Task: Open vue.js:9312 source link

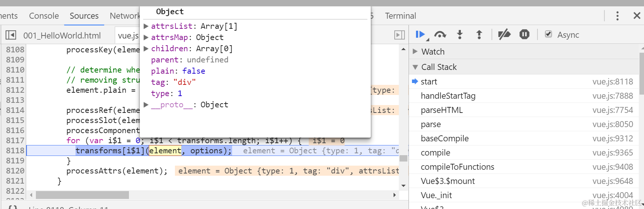Action: pos(613,138)
